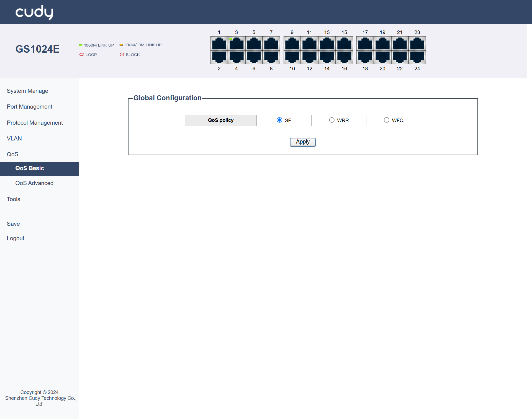
Task: Click the Global Configuration heading
Action: coord(167,98)
